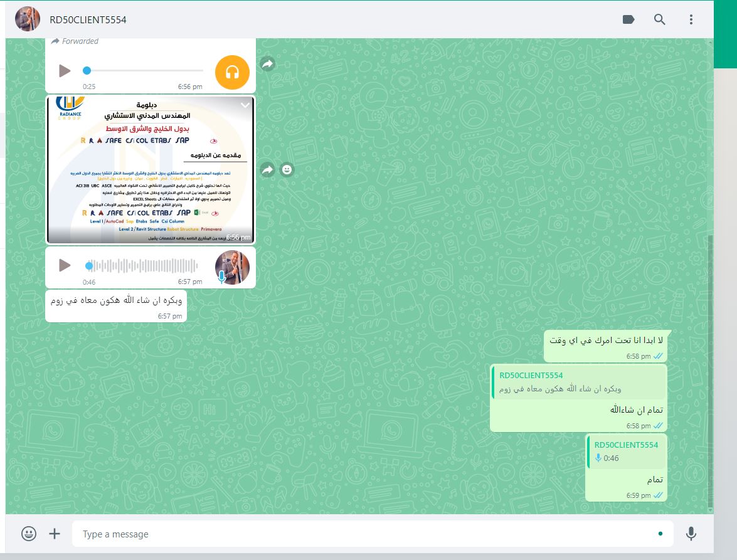
Task: Play the 0:46 voice message
Action: point(65,265)
